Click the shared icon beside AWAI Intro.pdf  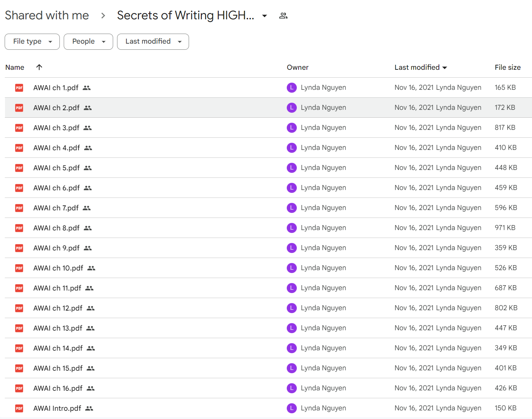click(89, 408)
